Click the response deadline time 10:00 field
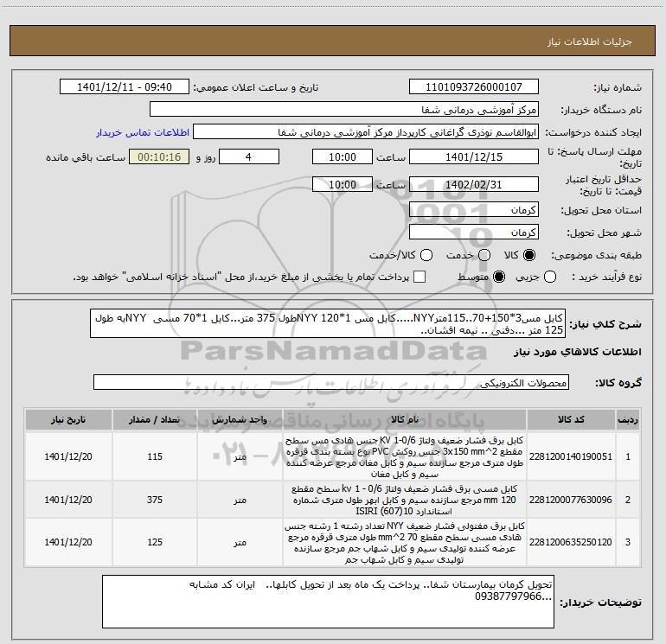This screenshot has width=666, height=644. click(x=343, y=156)
